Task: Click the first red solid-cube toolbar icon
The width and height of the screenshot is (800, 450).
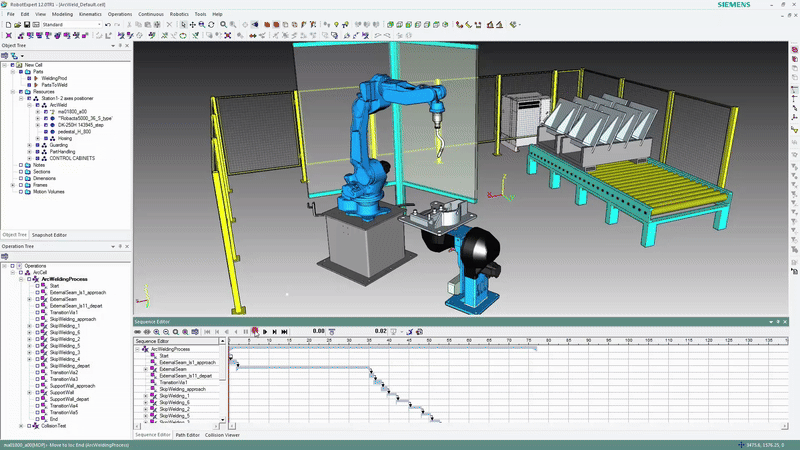Action: pos(267,24)
